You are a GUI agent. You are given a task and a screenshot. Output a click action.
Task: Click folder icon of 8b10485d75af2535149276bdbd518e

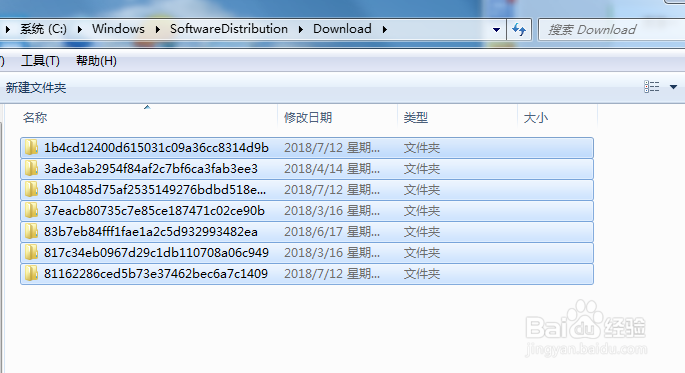(31, 190)
